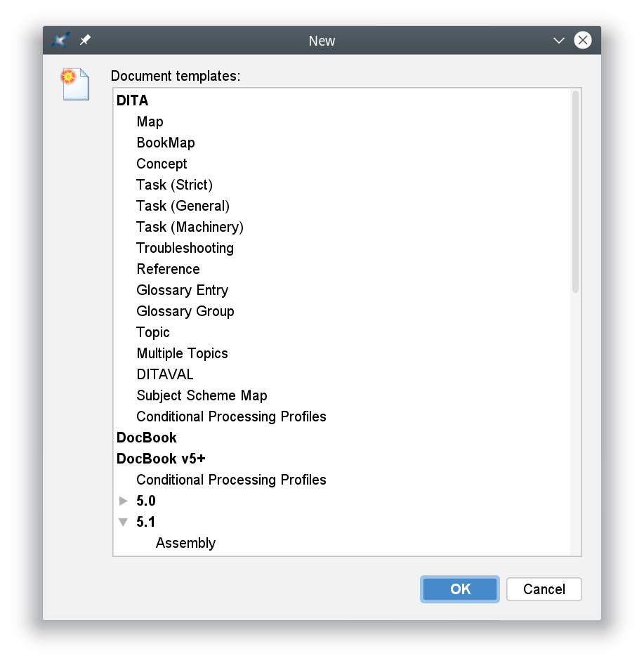Choose the Glossary Entry template

(x=182, y=290)
